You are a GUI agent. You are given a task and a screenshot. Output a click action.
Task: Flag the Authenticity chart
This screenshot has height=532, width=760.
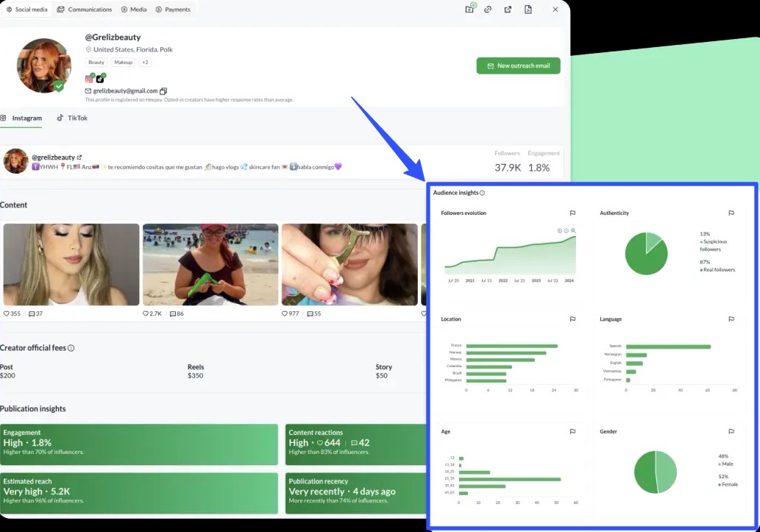click(731, 213)
